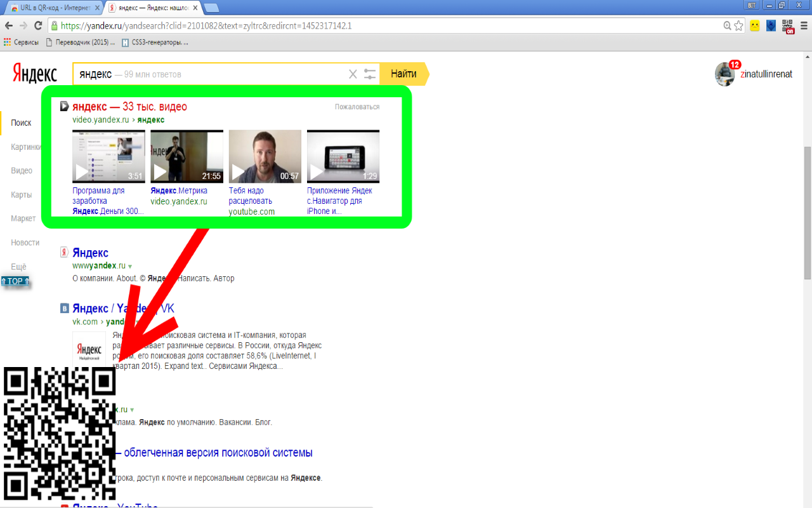Open the 'Переводчик (2015)' bookmark

point(80,43)
